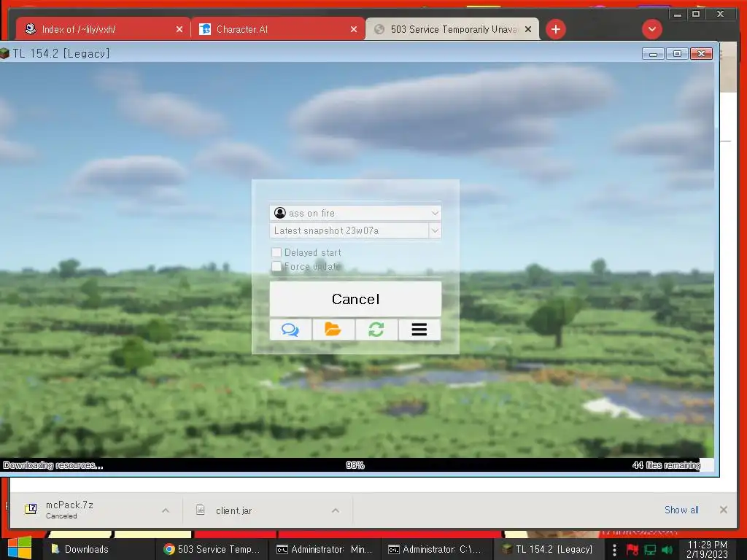Open the account dropdown showing ass on fire
The image size is (747, 560).
(x=355, y=213)
